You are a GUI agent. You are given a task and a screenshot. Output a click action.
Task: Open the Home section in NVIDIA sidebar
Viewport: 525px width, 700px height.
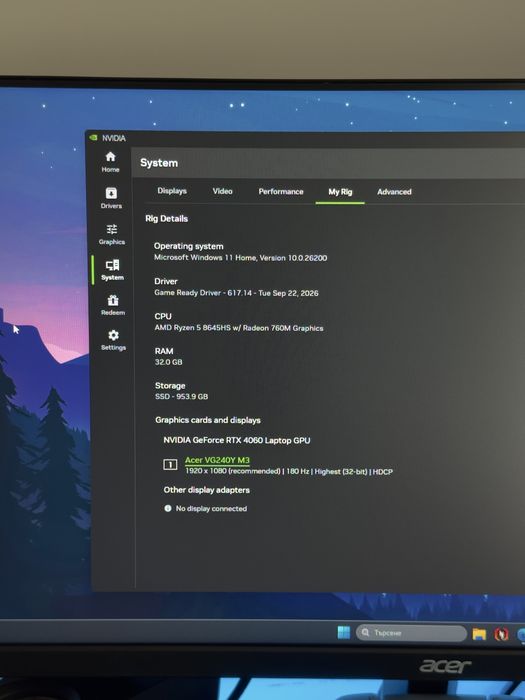tap(110, 162)
